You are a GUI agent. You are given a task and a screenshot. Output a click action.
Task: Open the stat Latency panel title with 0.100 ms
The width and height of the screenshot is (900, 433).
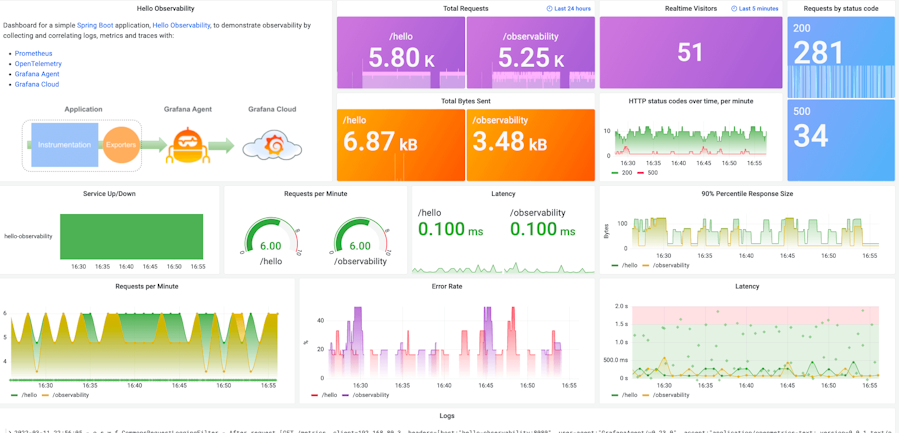coord(503,194)
